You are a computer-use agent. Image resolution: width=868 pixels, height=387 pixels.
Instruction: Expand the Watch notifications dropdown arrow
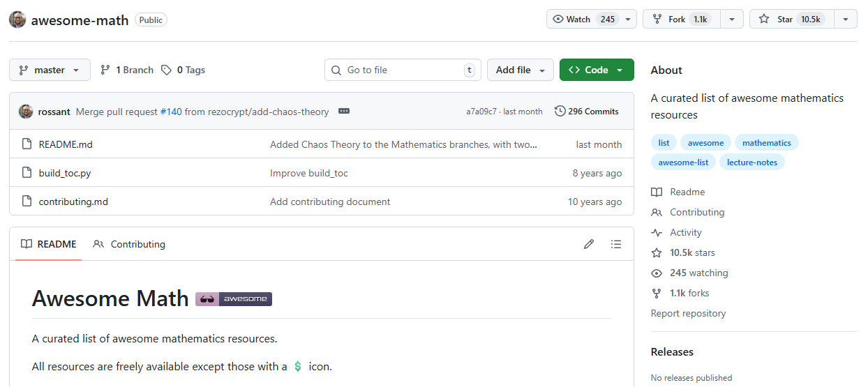coord(629,20)
